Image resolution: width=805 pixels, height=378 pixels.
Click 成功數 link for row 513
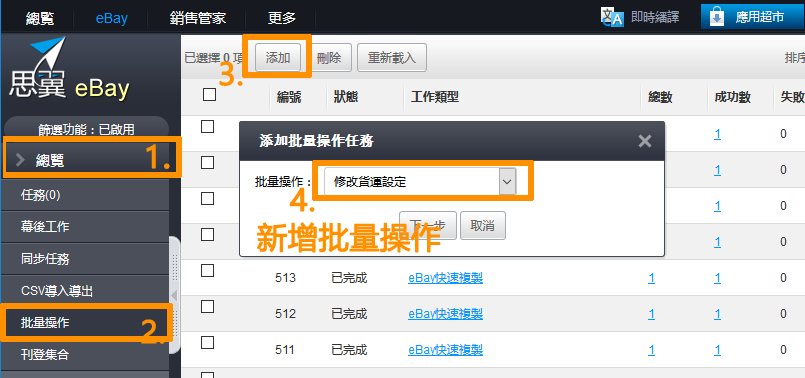(x=717, y=278)
